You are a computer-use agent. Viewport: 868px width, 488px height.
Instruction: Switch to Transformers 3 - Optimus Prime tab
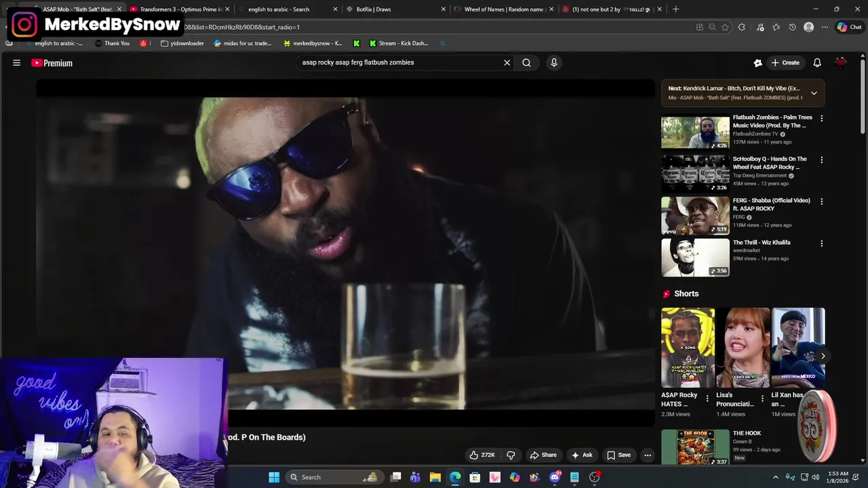pyautogui.click(x=180, y=9)
